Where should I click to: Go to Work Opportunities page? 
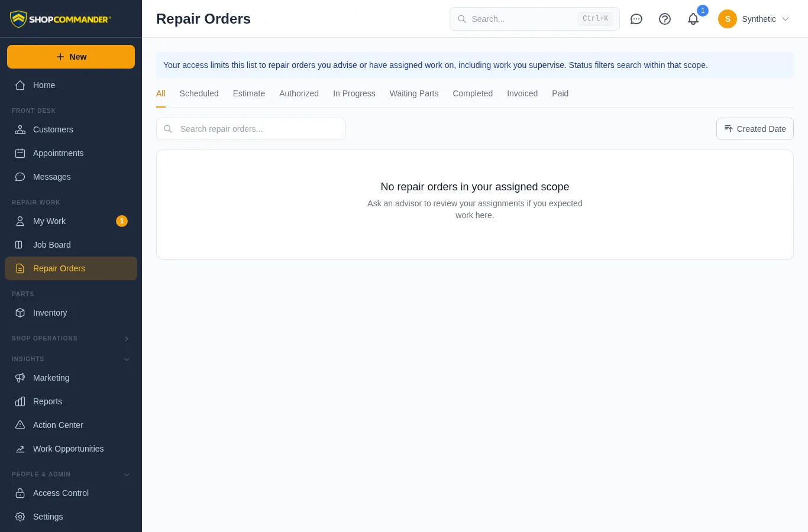click(71, 449)
